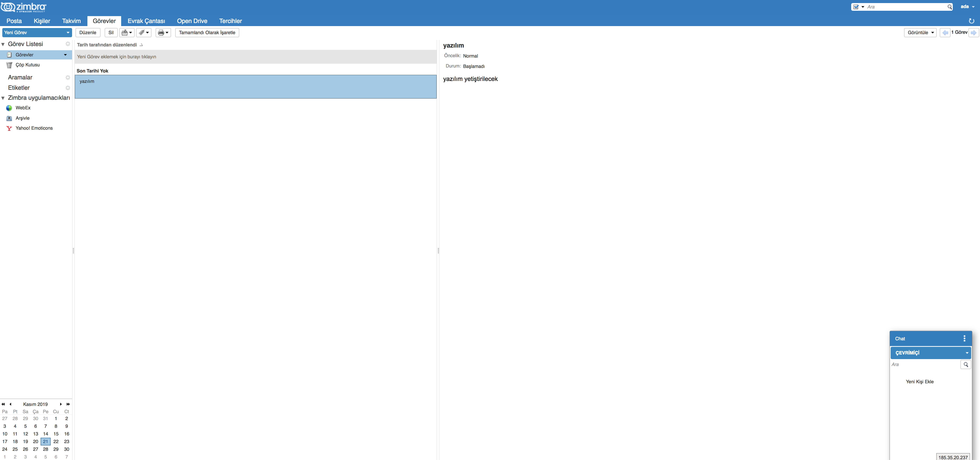The image size is (980, 460).
Task: Click the Düzenle button
Action: [88, 33]
